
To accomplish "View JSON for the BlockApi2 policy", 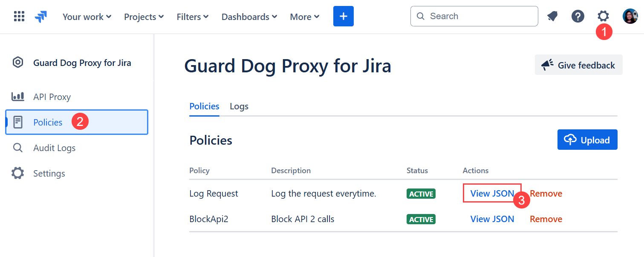I will tap(492, 219).
